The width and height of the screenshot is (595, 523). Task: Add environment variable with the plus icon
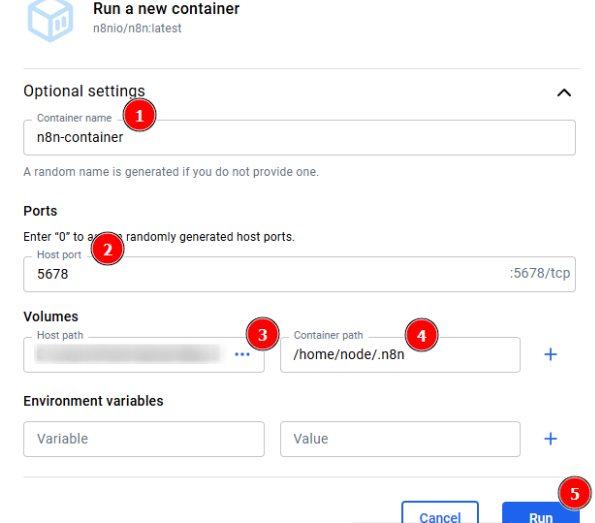pos(550,439)
